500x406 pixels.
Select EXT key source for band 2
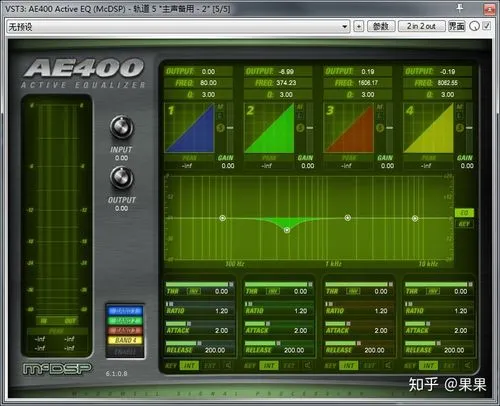(289, 366)
